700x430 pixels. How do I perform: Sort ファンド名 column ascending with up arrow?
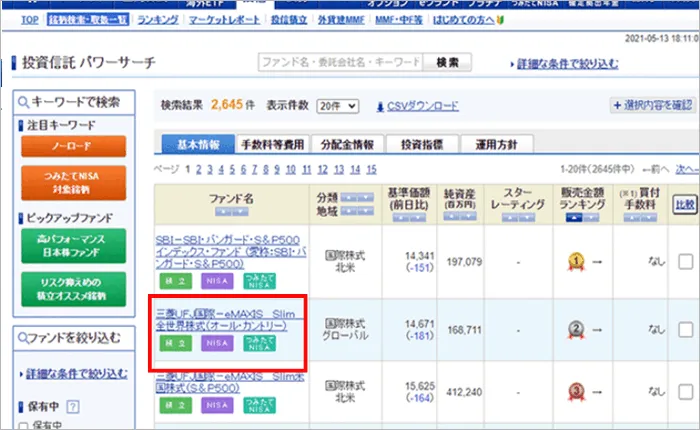coord(223,212)
